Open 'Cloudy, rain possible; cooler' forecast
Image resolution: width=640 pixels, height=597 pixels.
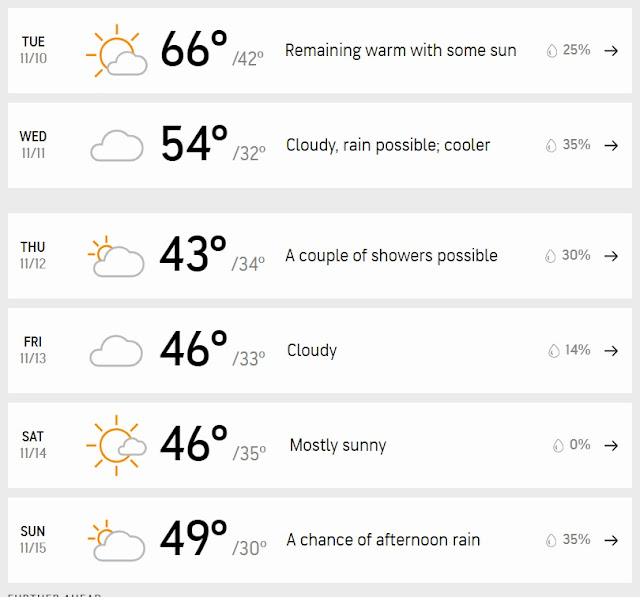click(388, 145)
